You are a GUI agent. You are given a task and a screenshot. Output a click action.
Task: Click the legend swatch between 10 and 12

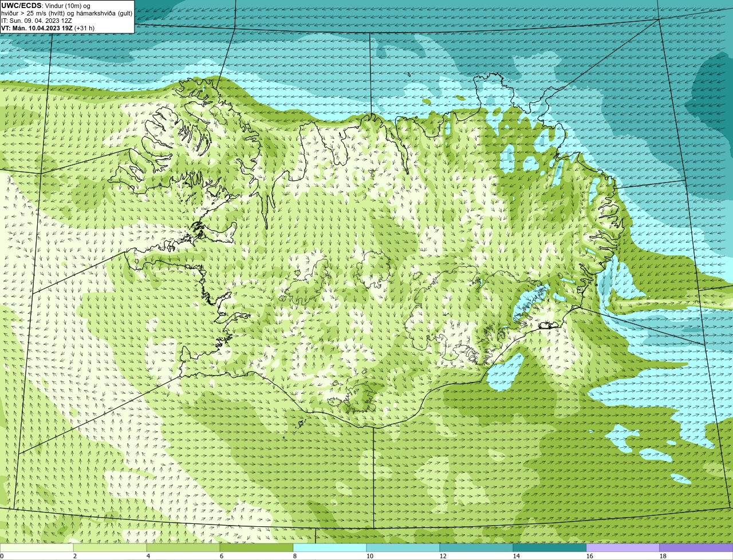click(403, 548)
